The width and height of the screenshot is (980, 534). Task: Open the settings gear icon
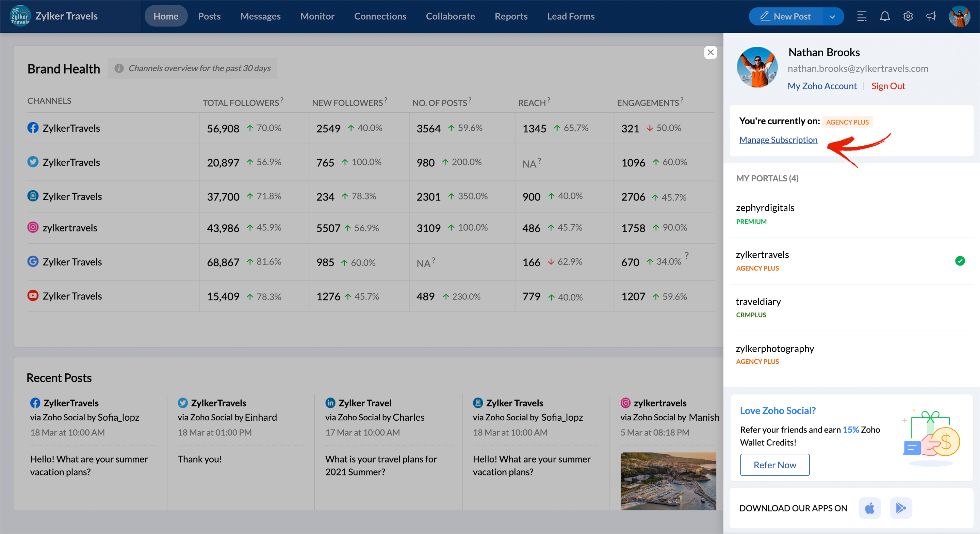[908, 16]
